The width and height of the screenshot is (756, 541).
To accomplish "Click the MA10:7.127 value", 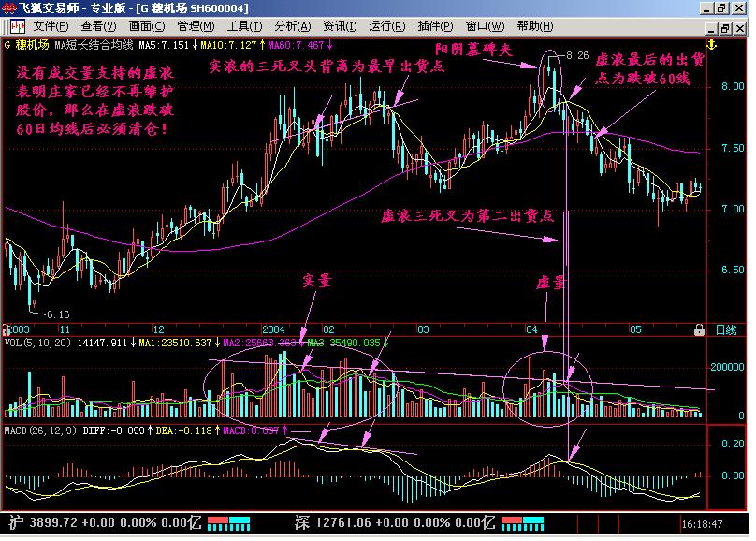I will pyautogui.click(x=228, y=45).
